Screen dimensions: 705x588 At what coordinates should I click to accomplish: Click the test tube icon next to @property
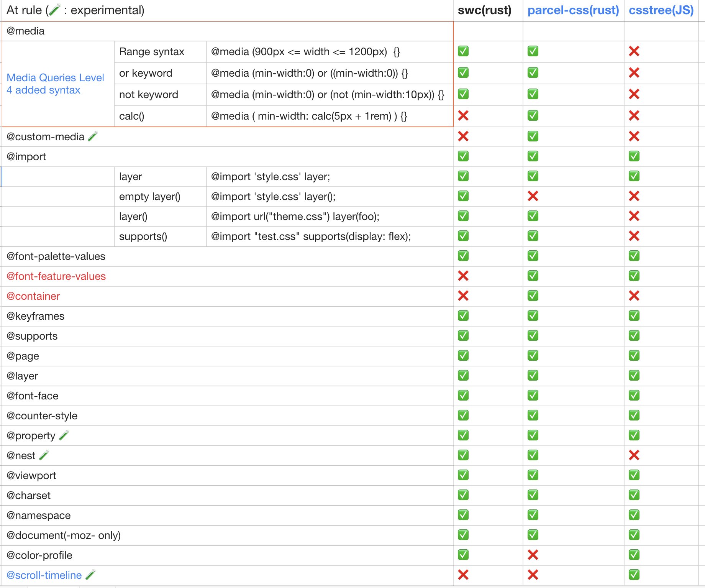click(64, 435)
